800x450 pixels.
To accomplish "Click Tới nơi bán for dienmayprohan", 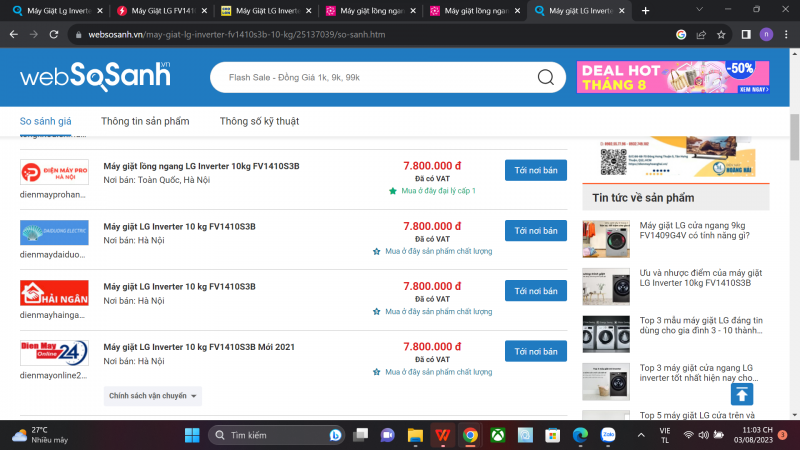I will click(x=536, y=170).
